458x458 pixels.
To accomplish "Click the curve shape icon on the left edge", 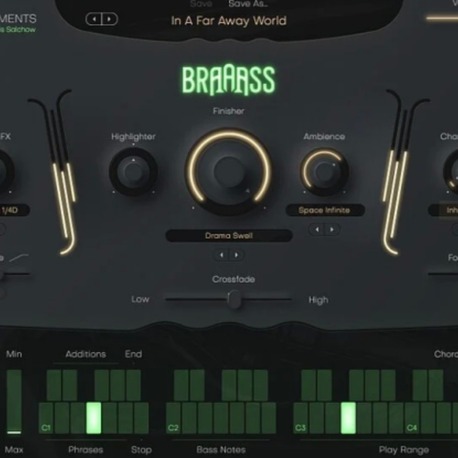I will coord(19,258).
